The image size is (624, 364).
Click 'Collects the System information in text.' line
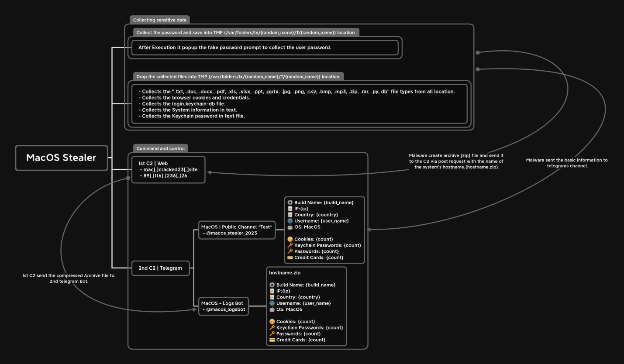188,110
